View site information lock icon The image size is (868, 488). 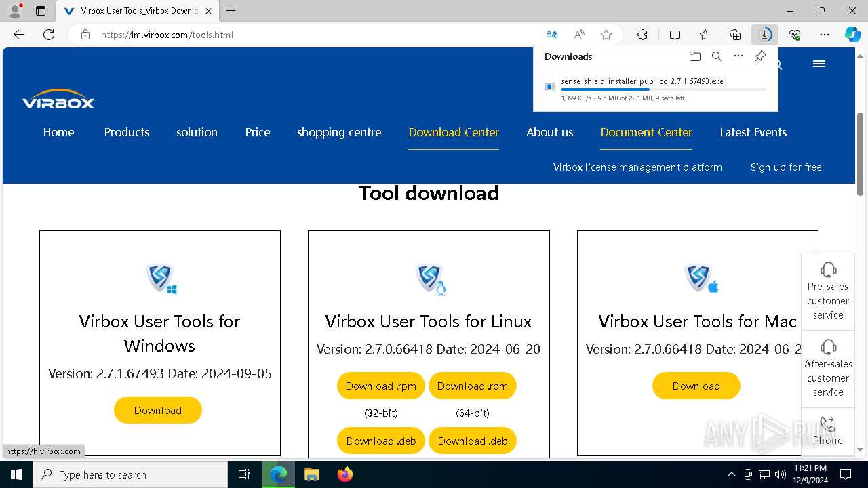(85, 35)
